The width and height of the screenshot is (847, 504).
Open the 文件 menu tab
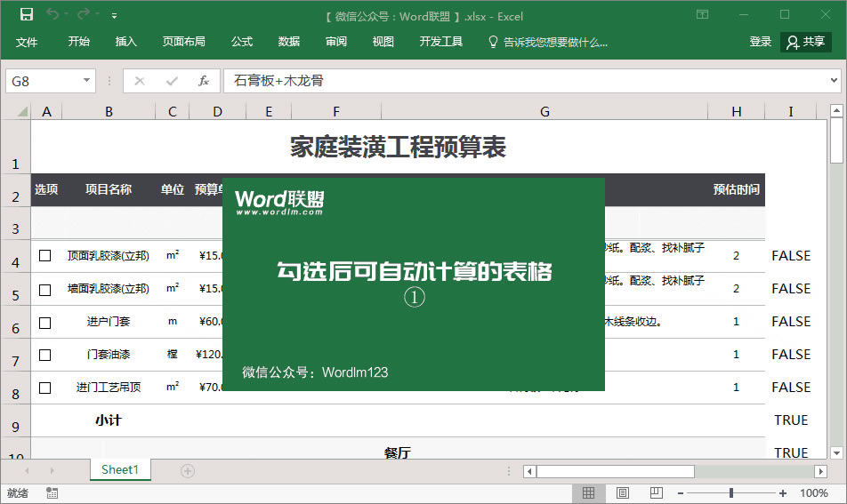[27, 42]
